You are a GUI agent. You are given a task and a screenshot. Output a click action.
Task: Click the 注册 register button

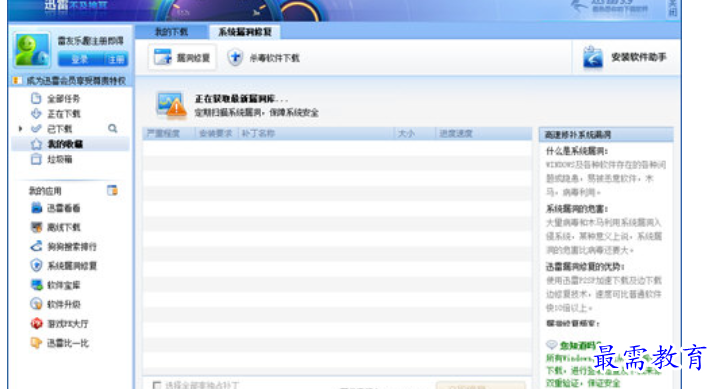pos(116,59)
